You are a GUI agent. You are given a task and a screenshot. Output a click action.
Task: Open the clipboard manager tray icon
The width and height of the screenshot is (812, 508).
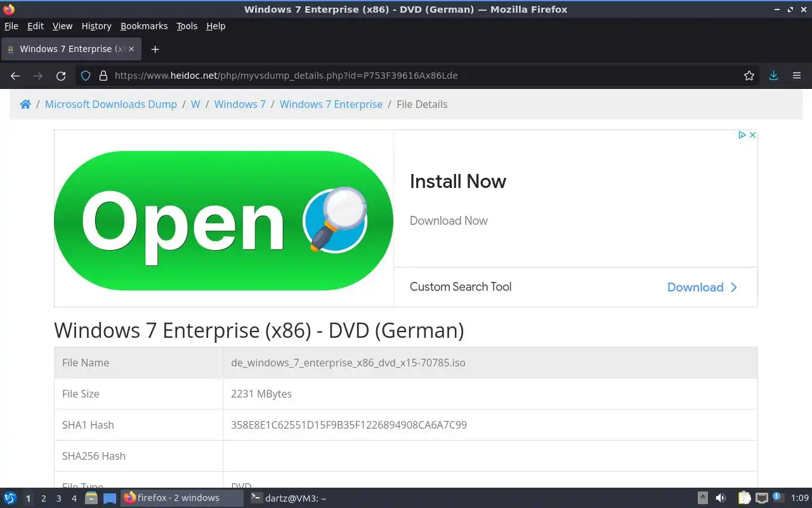pos(744,498)
